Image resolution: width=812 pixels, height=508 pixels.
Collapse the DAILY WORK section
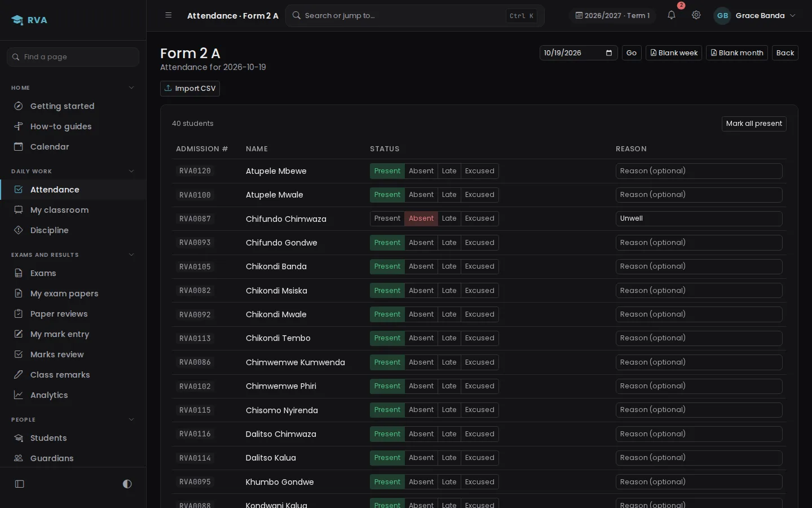(131, 171)
